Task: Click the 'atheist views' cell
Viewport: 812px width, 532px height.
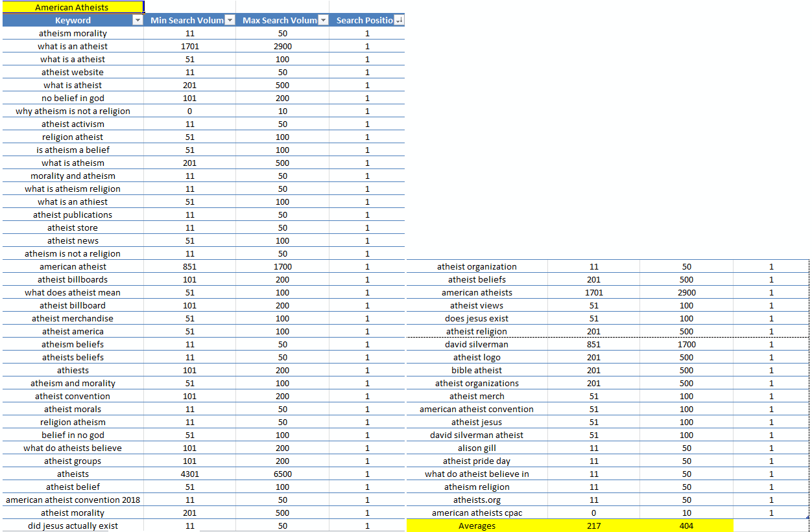Action: pos(477,305)
